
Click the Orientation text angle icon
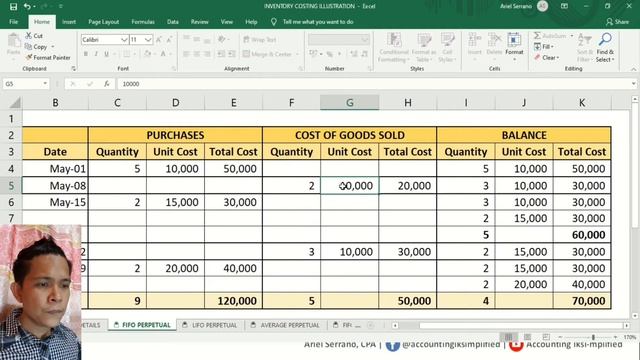[222, 39]
